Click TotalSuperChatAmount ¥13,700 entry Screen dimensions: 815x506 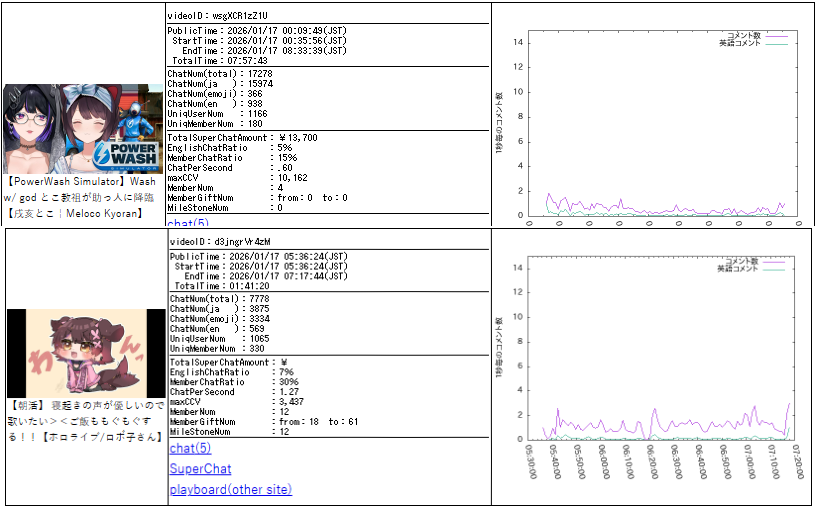(242, 138)
